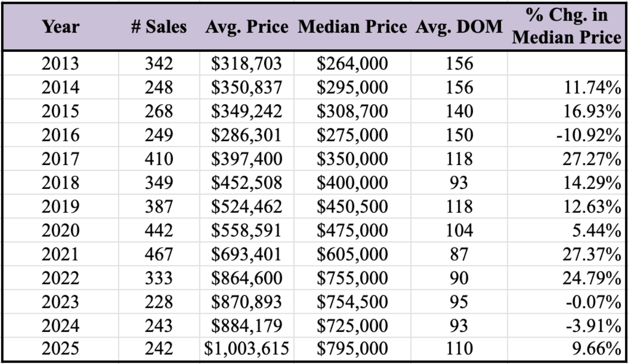The image size is (629, 364).
Task: Click the Avg. DOM column header
Action: click(x=459, y=27)
